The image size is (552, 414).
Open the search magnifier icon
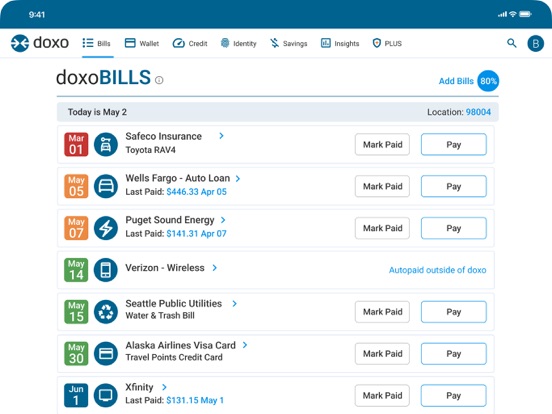tap(512, 43)
